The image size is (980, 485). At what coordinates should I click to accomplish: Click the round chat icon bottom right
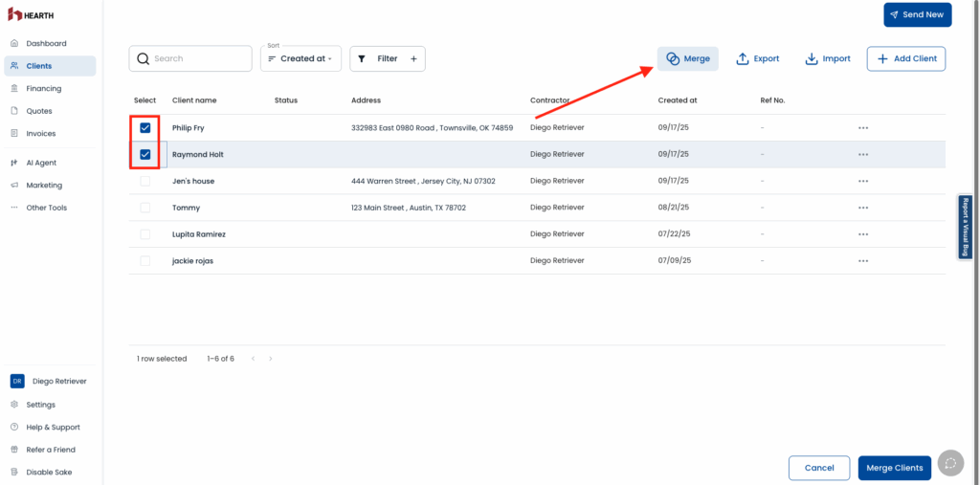[x=949, y=463]
